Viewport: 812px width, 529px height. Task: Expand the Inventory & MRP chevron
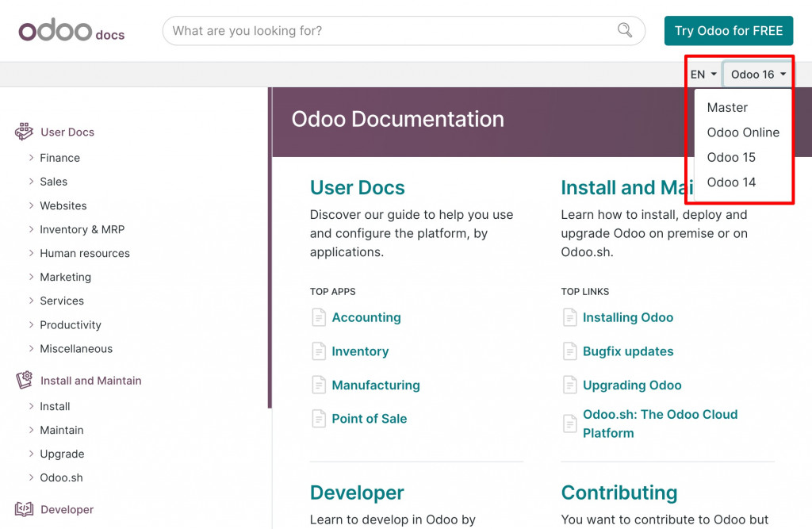(x=31, y=229)
